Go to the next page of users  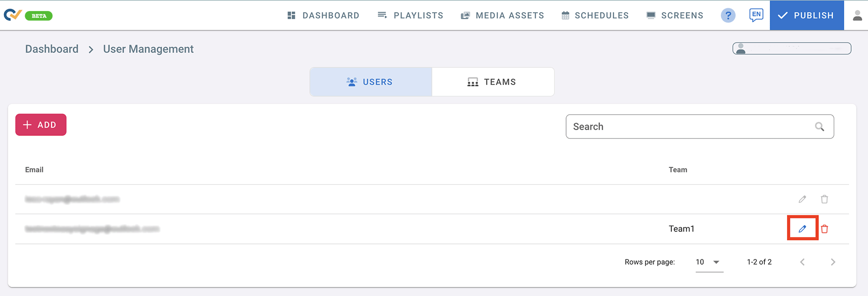point(833,262)
